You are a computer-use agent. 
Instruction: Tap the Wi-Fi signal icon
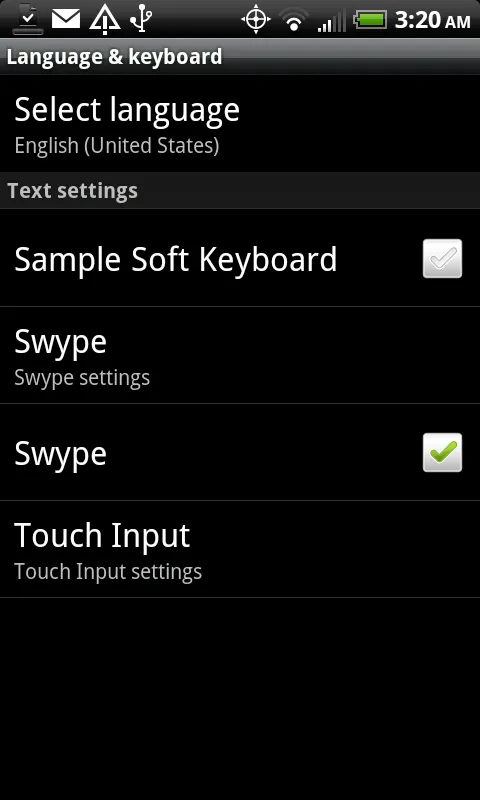point(293,20)
